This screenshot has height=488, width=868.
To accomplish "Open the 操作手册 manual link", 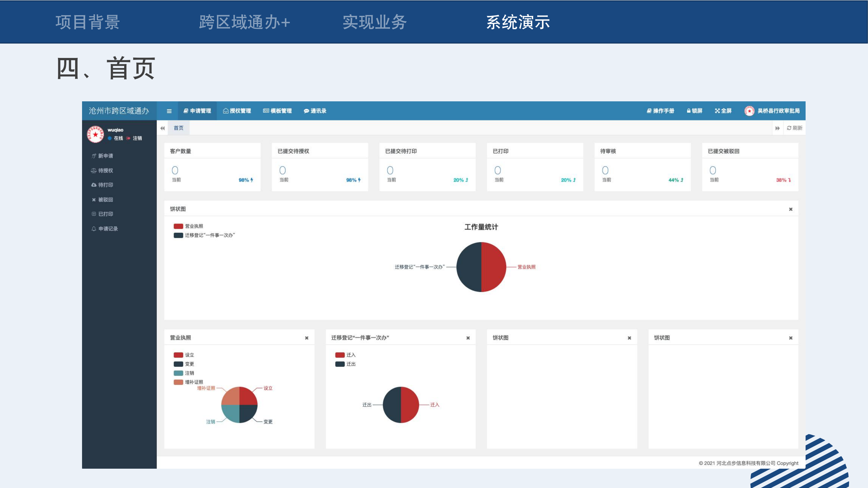I will pos(661,111).
